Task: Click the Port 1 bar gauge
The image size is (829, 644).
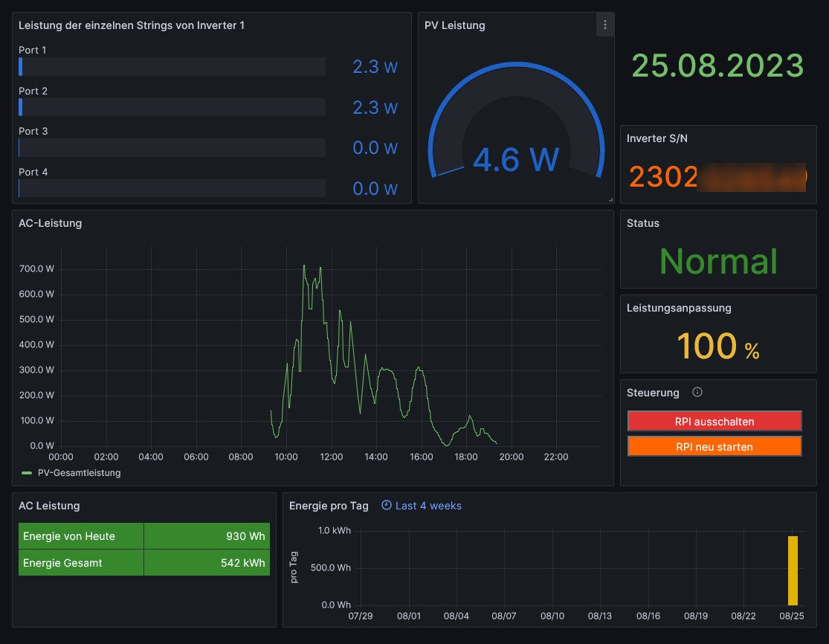Action: click(172, 67)
